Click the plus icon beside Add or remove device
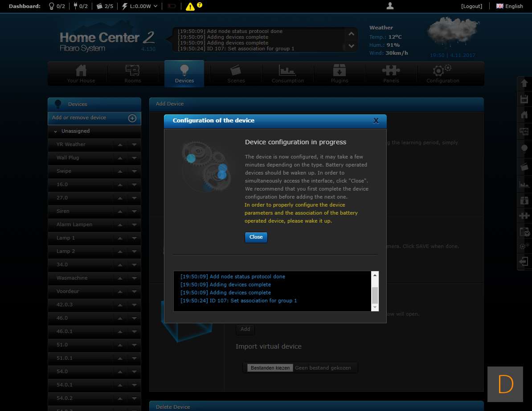The width and height of the screenshot is (532, 411). 132,118
